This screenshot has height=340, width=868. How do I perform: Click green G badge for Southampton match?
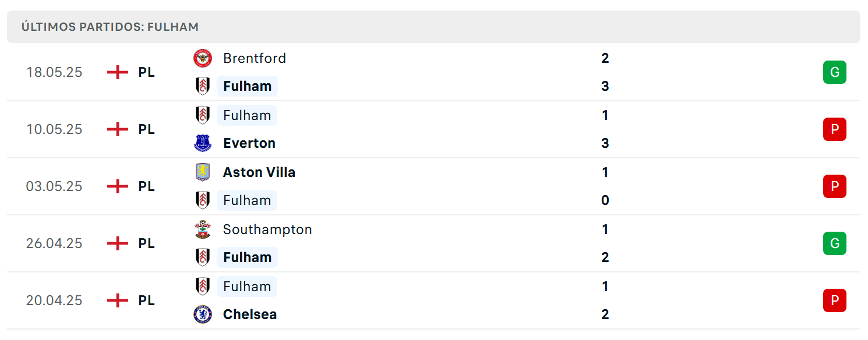835,243
